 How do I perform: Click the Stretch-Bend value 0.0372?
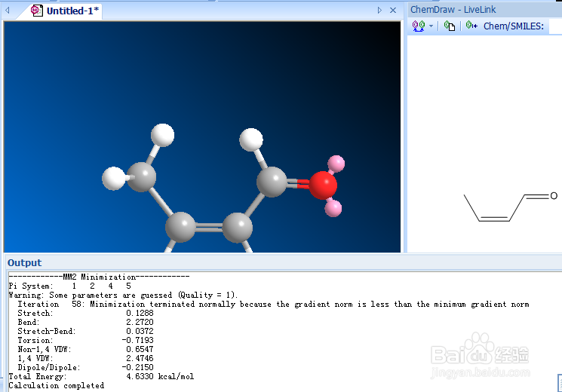click(x=140, y=331)
